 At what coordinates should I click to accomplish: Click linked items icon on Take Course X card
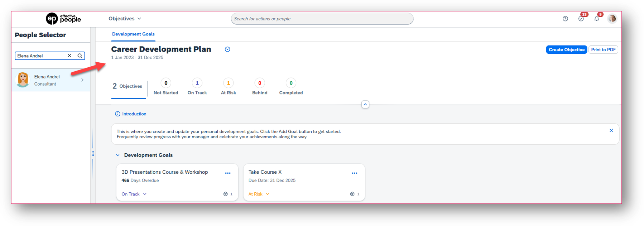tap(352, 194)
